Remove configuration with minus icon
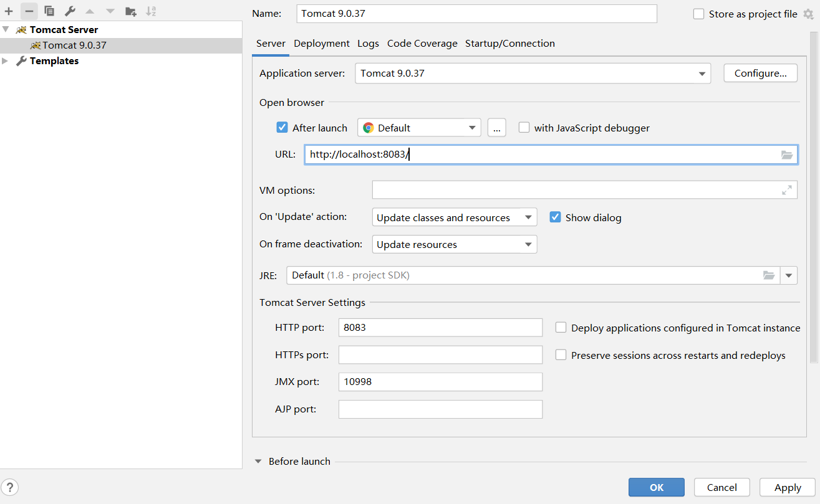820x504 pixels. [29, 11]
